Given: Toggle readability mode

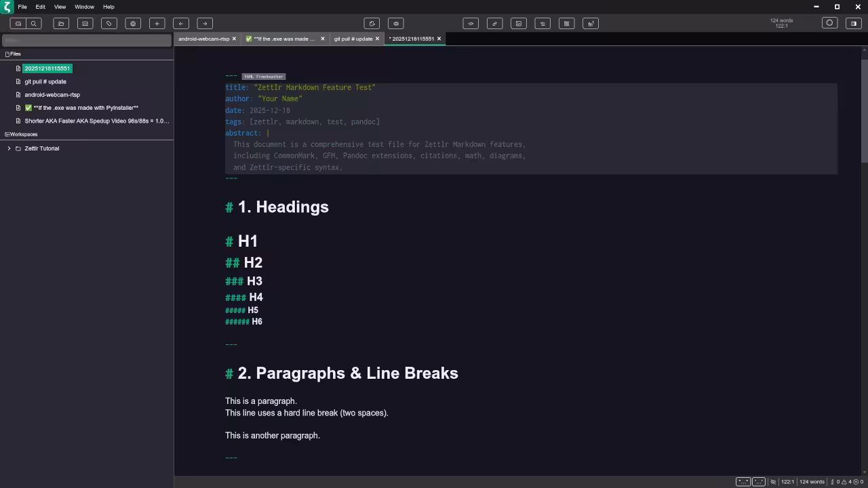Looking at the screenshot, I should point(395,23).
